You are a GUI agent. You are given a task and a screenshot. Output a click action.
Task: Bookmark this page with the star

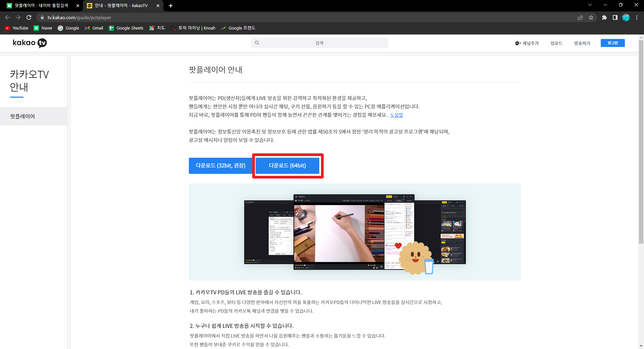point(591,17)
